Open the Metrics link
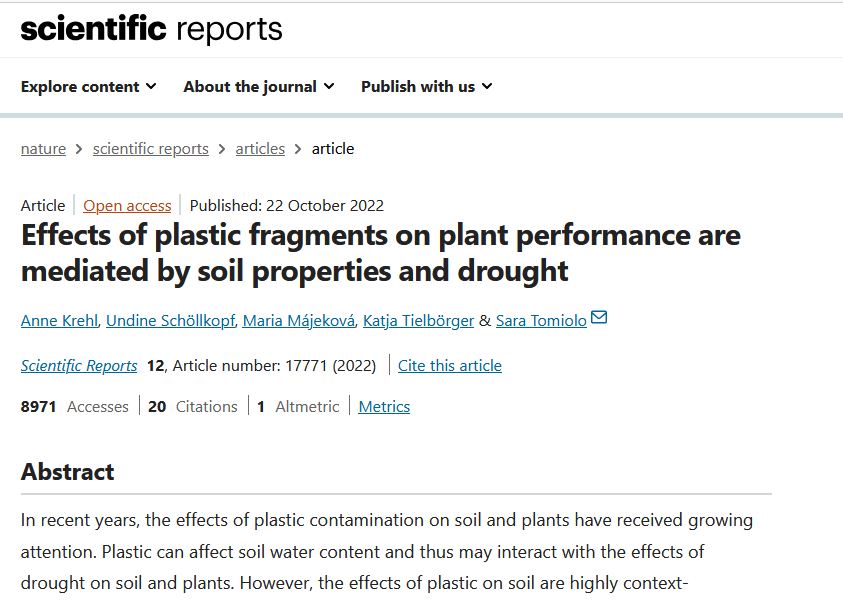 click(x=384, y=407)
